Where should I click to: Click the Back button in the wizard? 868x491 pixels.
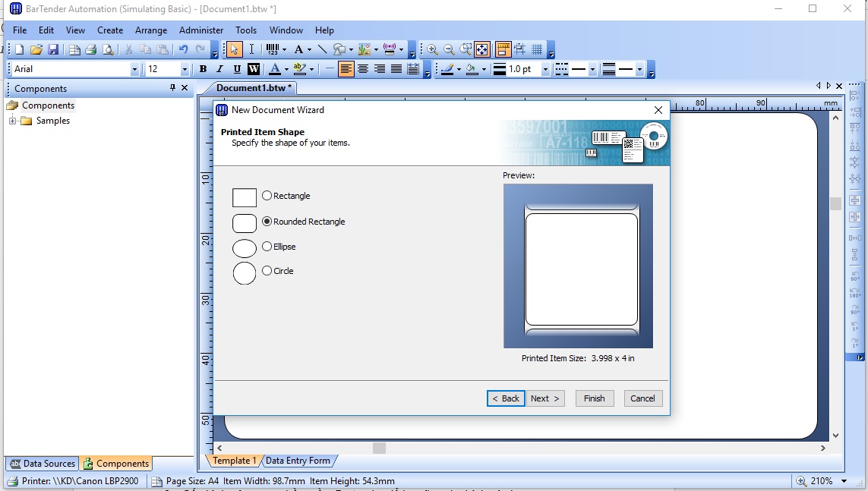pos(506,398)
